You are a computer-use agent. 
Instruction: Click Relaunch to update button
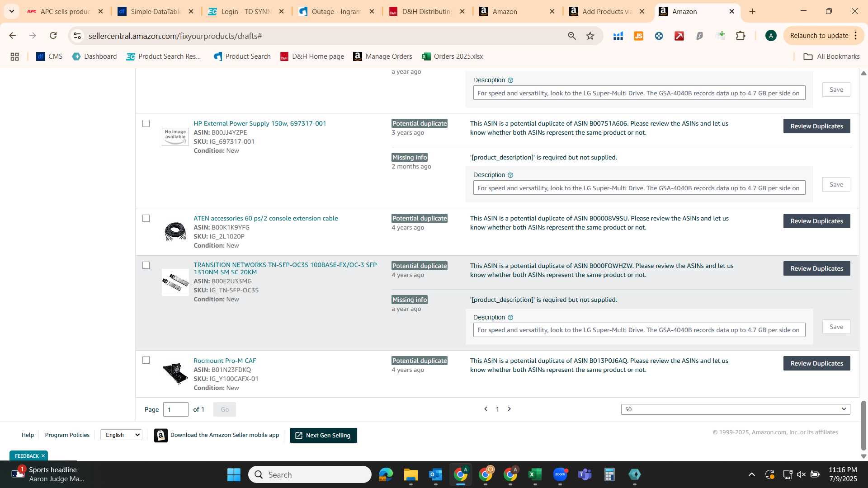tap(819, 36)
